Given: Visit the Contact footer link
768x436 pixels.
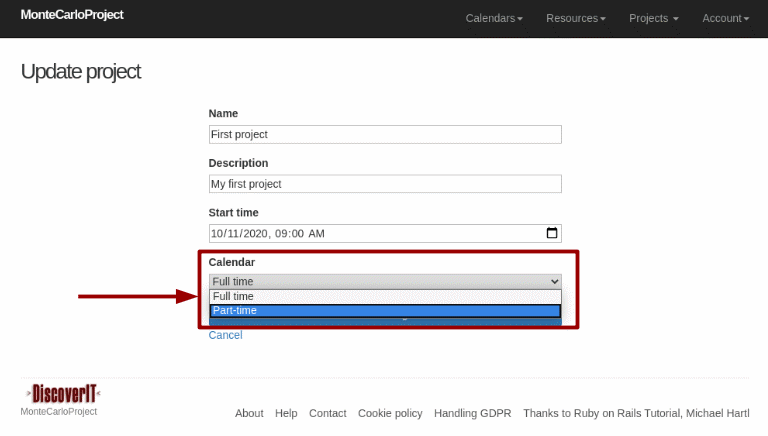Looking at the screenshot, I should coord(328,413).
